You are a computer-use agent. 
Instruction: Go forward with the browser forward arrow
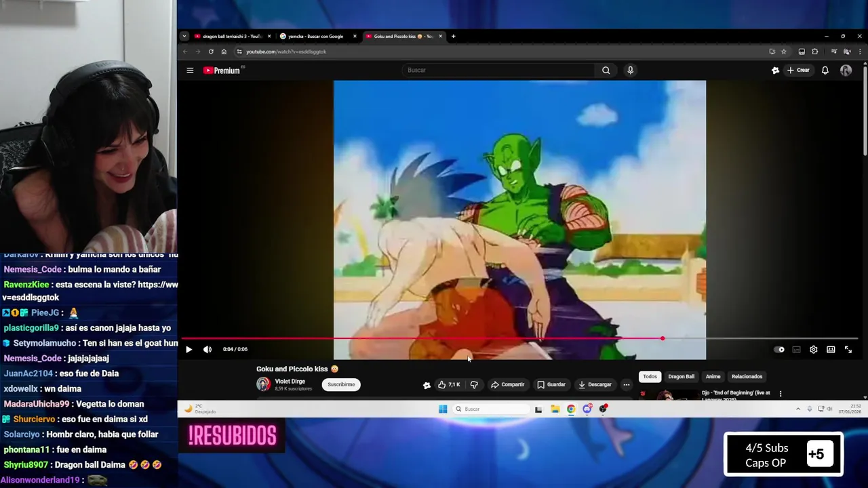(198, 52)
